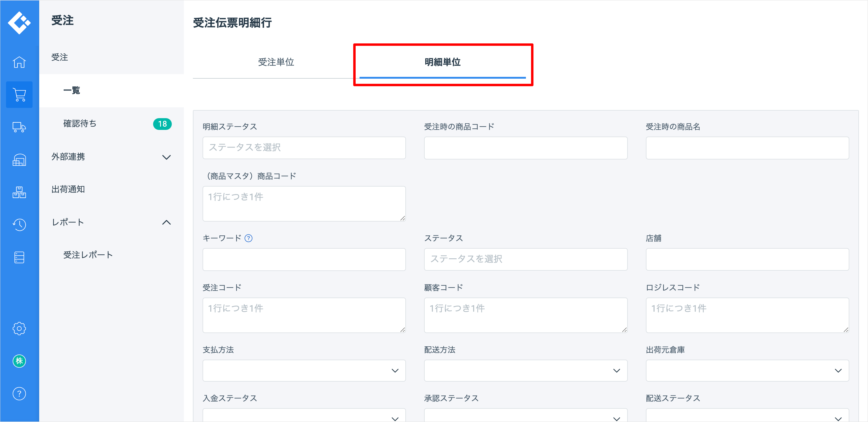Click the 受注 sidebar heading

[62, 20]
